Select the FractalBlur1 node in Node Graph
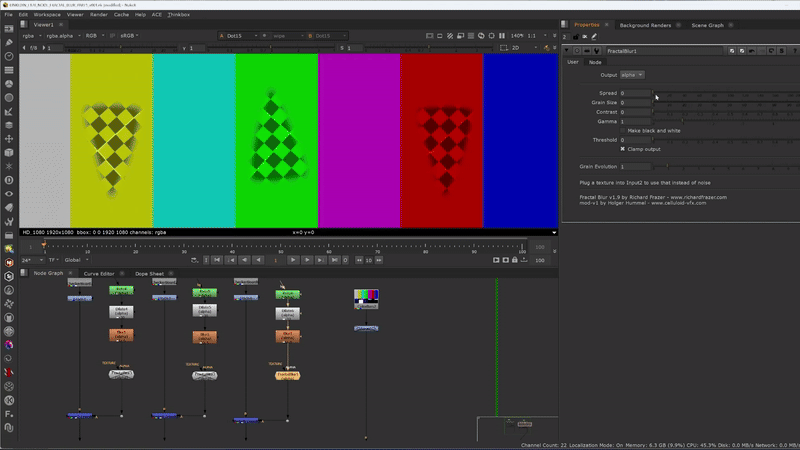Image resolution: width=800 pixels, height=450 pixels. [x=287, y=375]
